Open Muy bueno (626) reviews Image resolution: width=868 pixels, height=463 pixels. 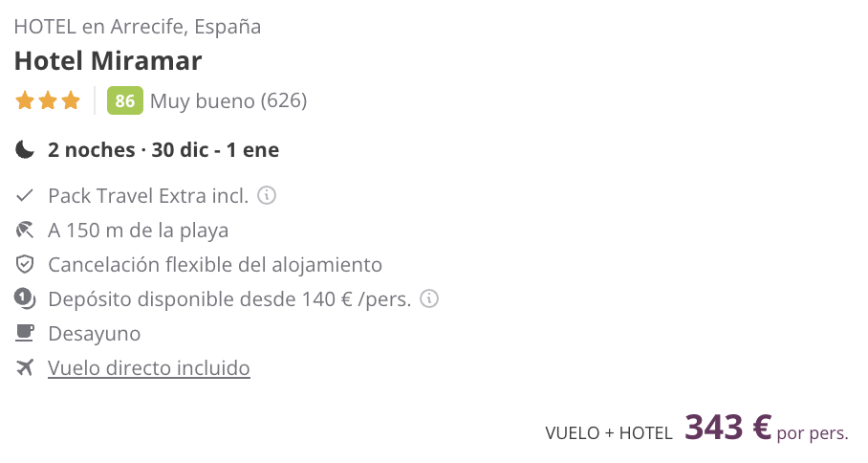click(228, 100)
